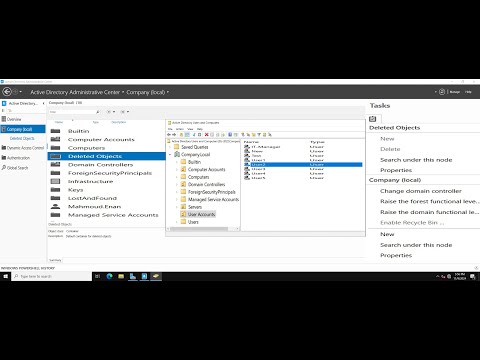Open the File menu in Users and Computers
The image size is (480, 360).
point(170,129)
